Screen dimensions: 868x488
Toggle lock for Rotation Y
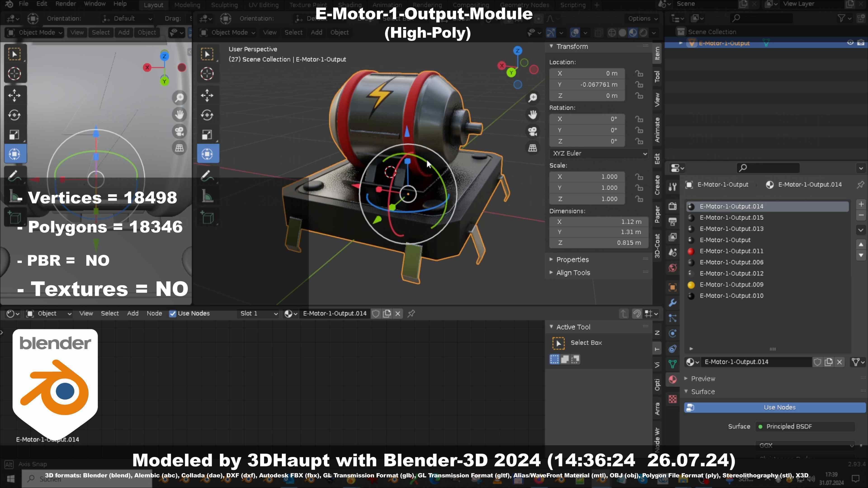pos(639,130)
